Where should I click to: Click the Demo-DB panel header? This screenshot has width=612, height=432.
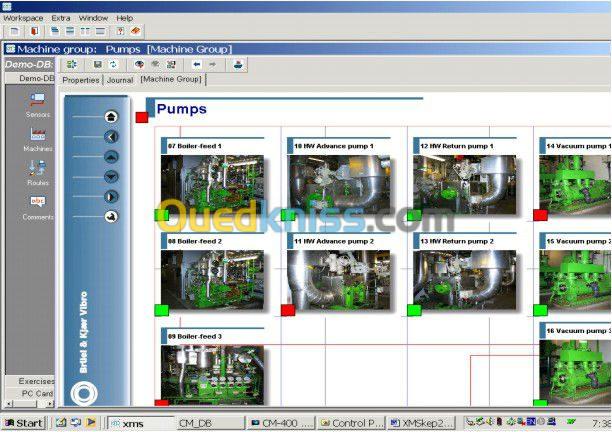point(30,64)
